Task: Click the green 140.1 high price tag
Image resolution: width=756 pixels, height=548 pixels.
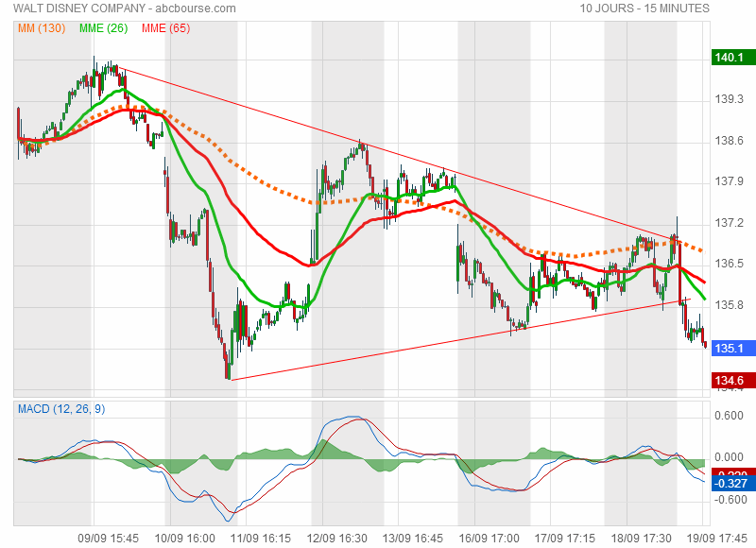Action: point(733,58)
